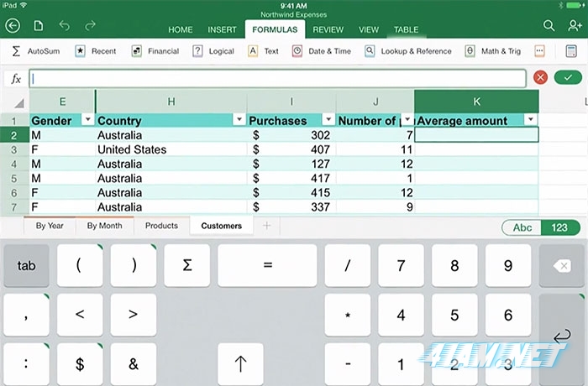588x386 pixels.
Task: Tap the calculator icon in ribbon
Action: 571,51
